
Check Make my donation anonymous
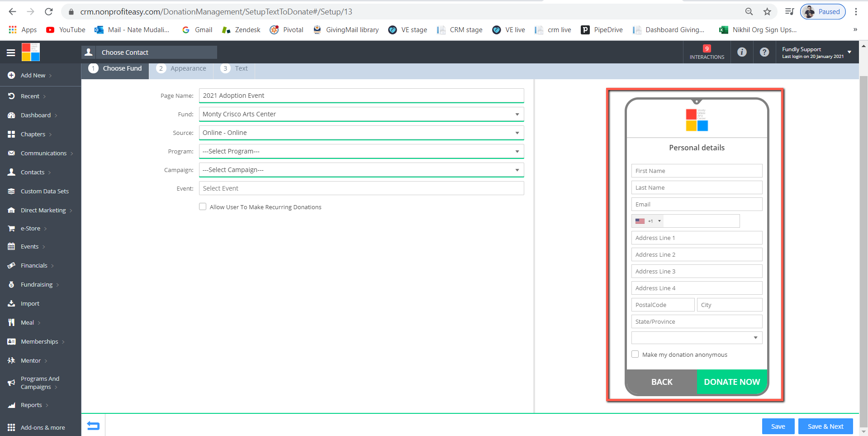coord(635,354)
